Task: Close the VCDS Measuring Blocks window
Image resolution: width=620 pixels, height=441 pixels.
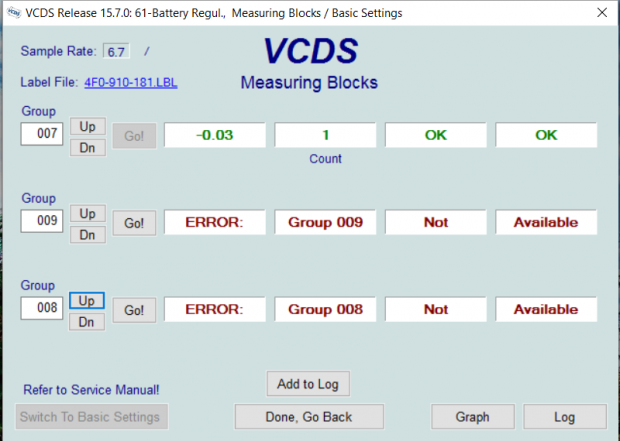Action: (602, 13)
